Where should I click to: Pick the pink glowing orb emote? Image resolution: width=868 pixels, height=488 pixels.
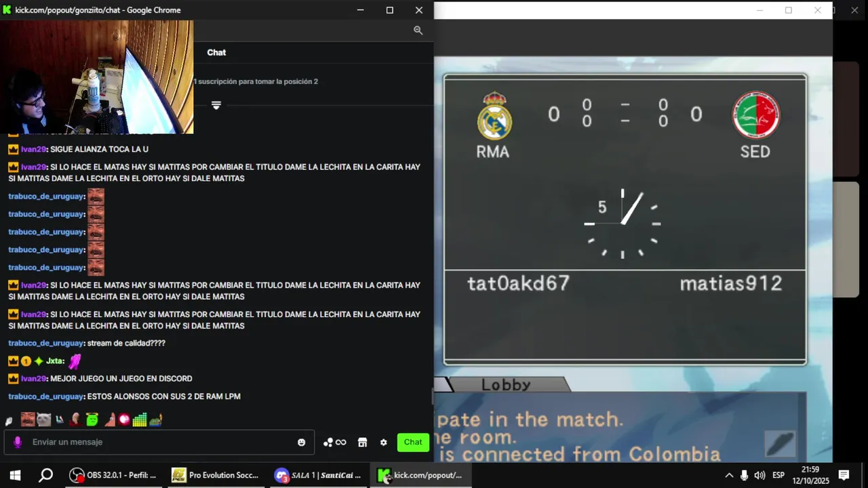124,420
